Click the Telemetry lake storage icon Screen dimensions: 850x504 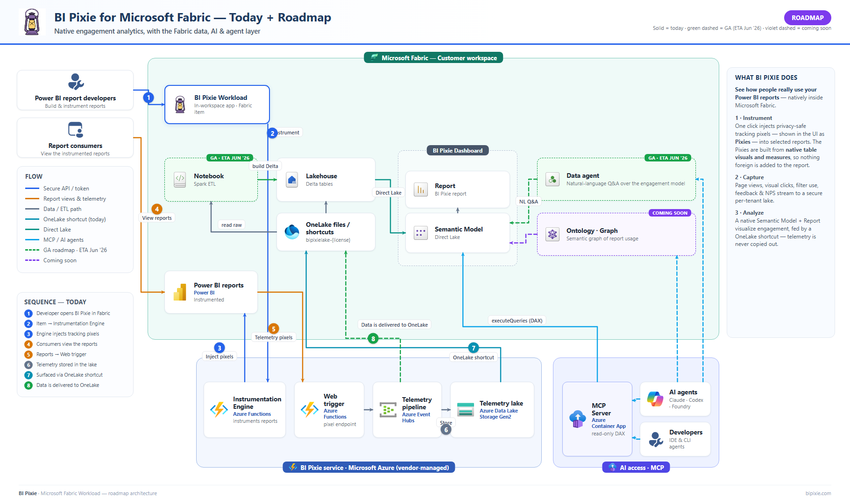(465, 409)
